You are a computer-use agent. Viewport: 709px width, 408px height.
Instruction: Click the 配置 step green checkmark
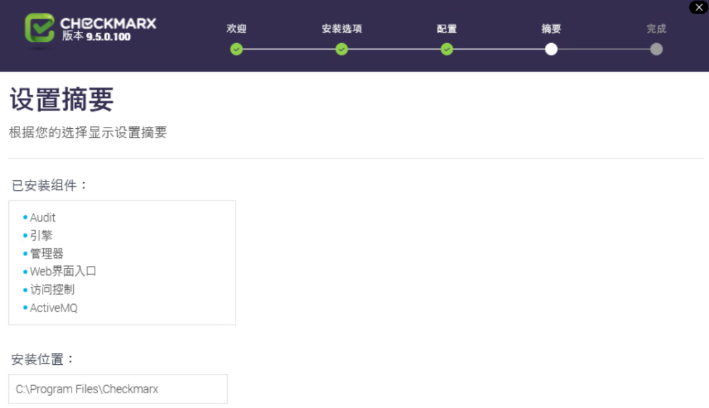tap(447, 49)
